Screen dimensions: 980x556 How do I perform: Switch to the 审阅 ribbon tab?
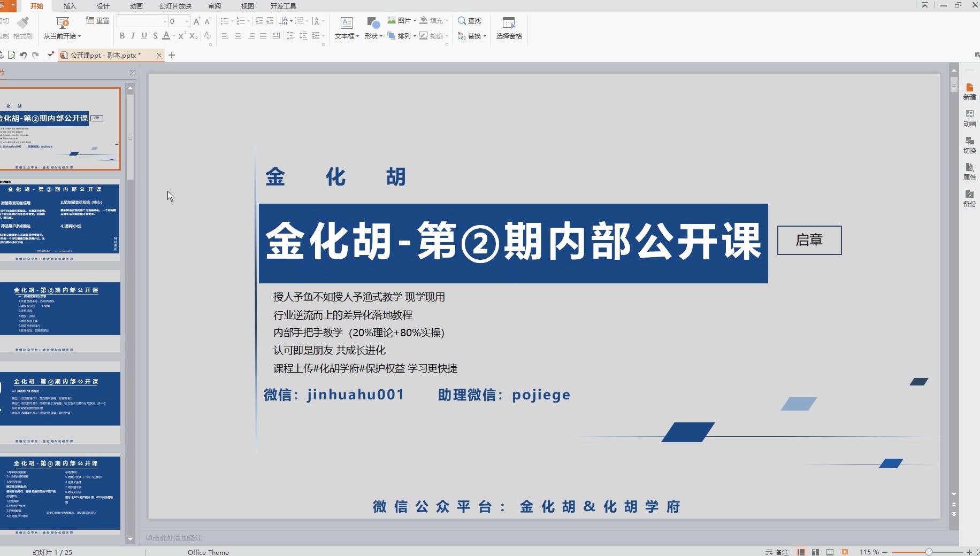215,6
